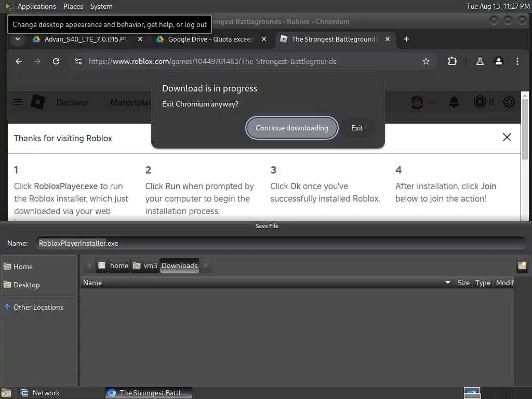Create a new folder with the folder icon
The height and width of the screenshot is (399, 532).
pyautogui.click(x=522, y=265)
